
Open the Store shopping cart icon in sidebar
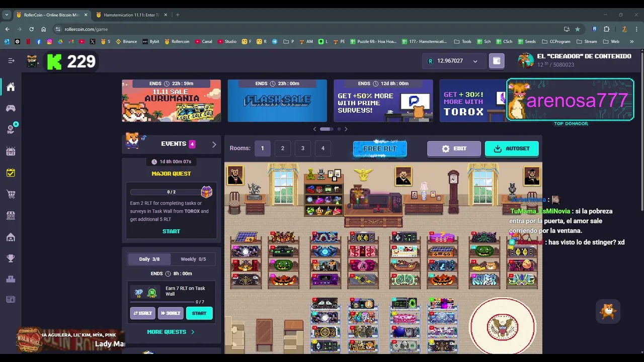pos(11,194)
